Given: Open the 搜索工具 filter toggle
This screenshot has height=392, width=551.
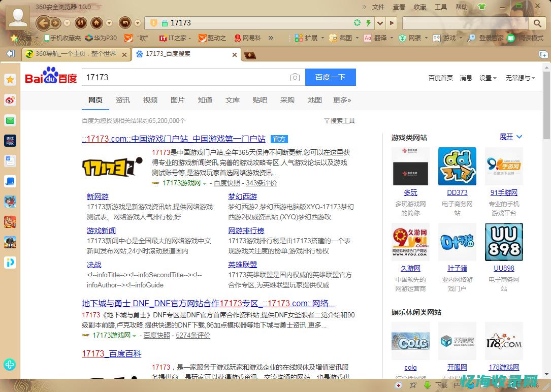Looking at the screenshot, I should 339,120.
